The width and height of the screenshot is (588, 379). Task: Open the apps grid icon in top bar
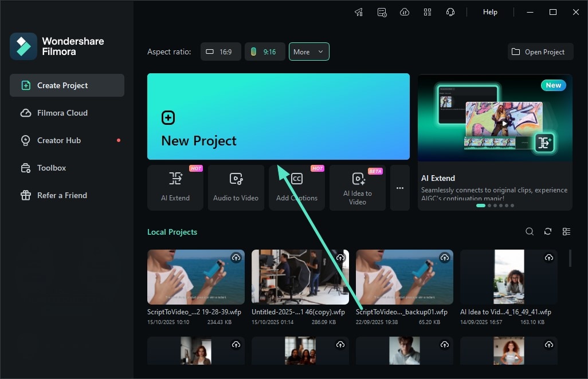[x=428, y=11]
